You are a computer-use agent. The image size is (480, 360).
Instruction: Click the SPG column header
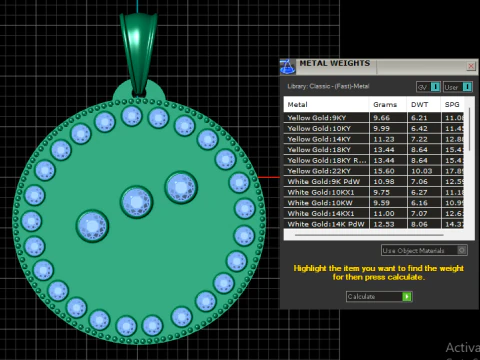click(452, 104)
